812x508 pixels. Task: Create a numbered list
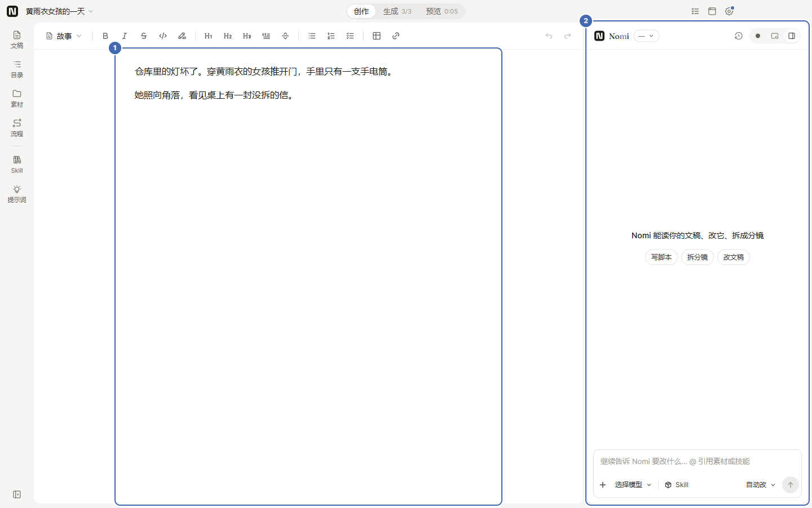(331, 36)
